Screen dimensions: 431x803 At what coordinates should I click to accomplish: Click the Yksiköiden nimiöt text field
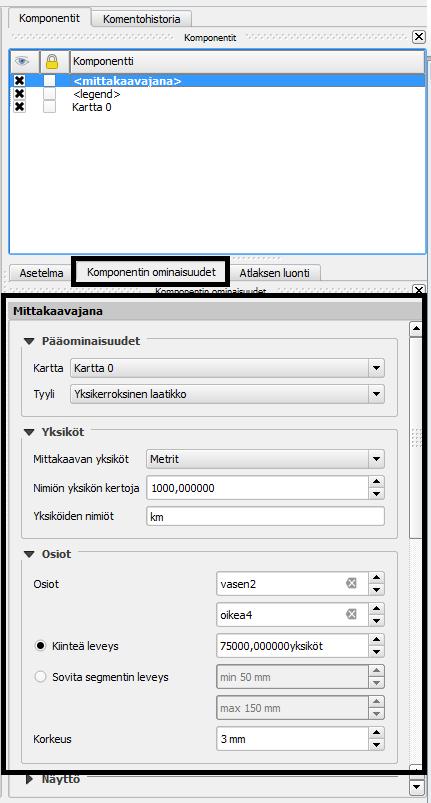click(265, 517)
